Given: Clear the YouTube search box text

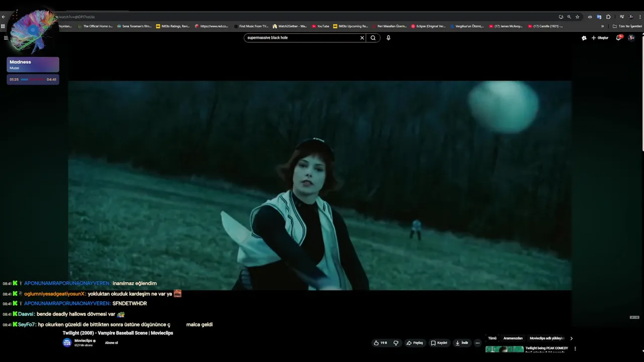Looking at the screenshot, I should [362, 38].
